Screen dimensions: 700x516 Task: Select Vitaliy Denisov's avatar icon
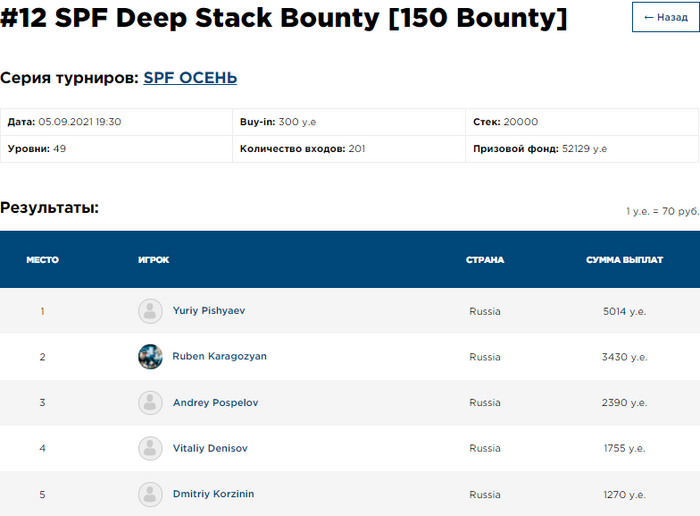click(150, 448)
